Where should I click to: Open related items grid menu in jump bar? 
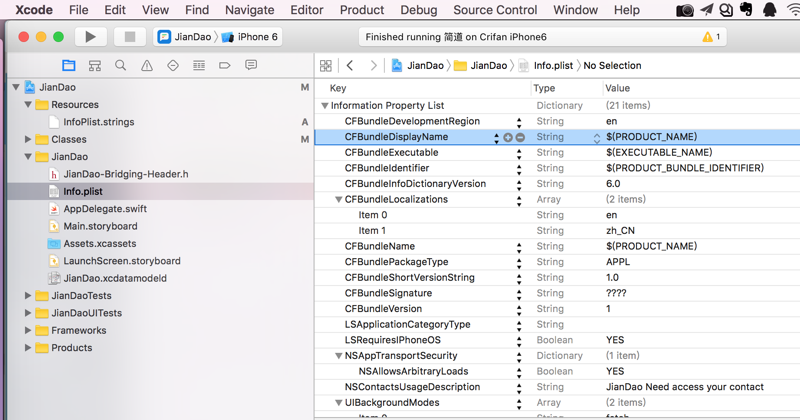click(326, 65)
